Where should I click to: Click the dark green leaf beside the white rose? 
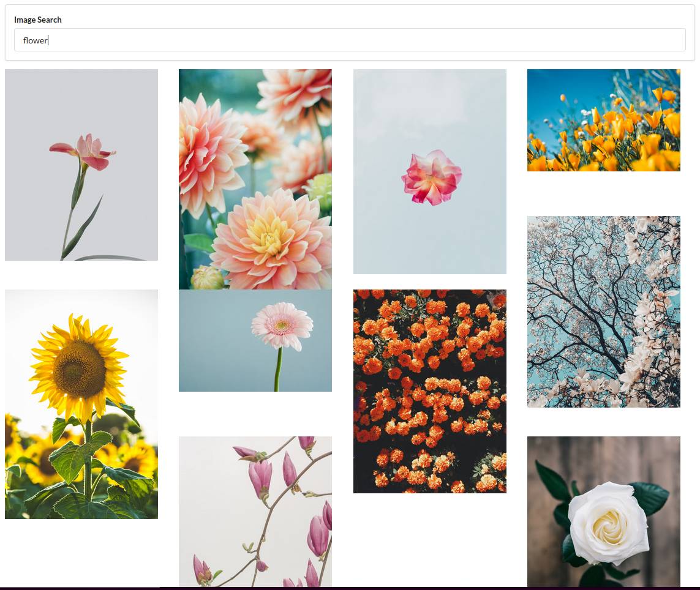click(x=649, y=498)
